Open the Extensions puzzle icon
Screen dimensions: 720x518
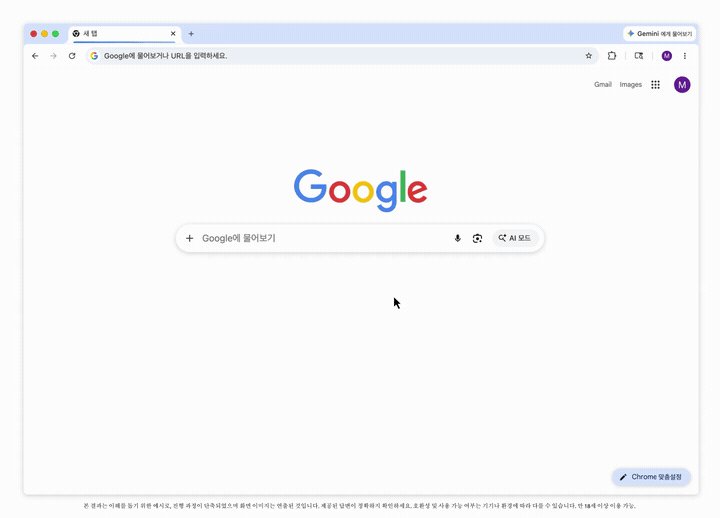click(612, 56)
